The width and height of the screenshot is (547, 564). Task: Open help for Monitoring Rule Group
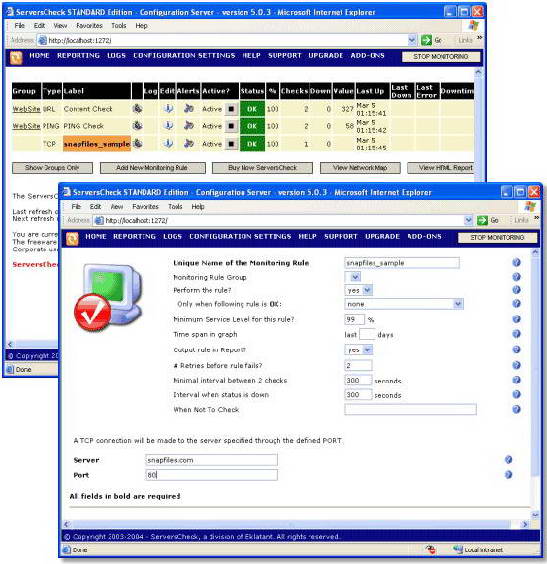click(x=516, y=277)
